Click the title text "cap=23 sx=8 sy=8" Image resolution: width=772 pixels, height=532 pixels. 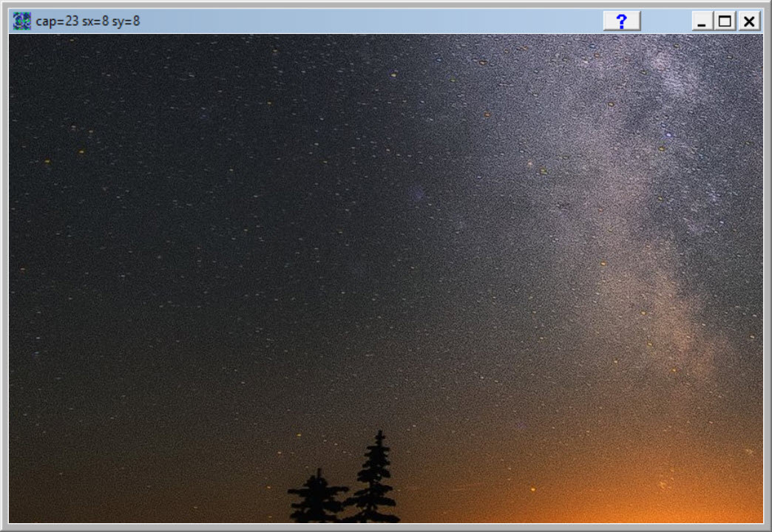(87, 21)
